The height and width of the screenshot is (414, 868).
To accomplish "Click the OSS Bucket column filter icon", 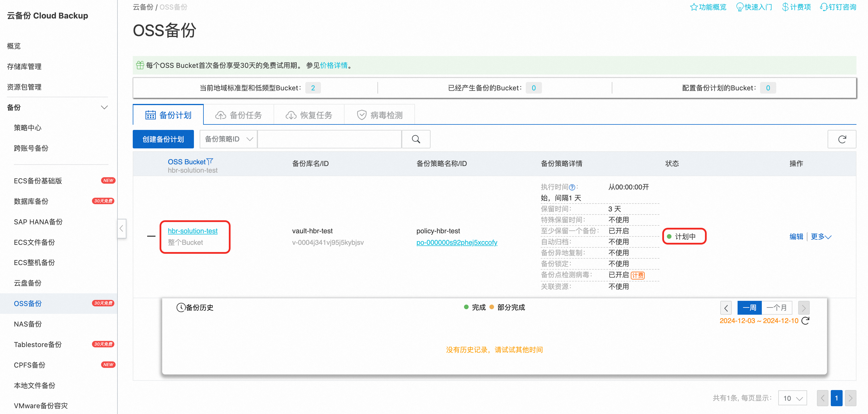I will pos(210,161).
